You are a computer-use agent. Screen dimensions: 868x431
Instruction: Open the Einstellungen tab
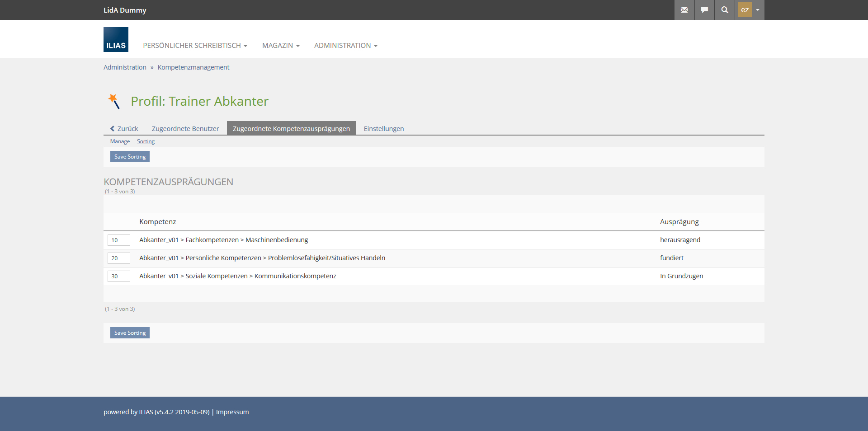384,129
